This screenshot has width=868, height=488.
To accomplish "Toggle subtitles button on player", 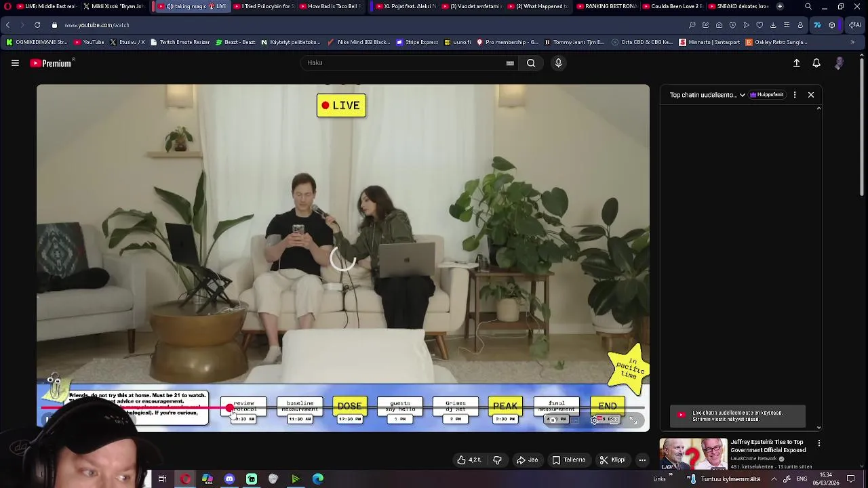I will pos(574,420).
